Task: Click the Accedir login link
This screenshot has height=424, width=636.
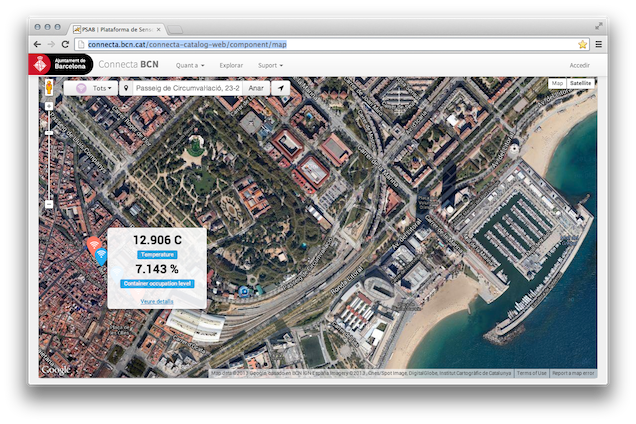Action: pos(579,65)
